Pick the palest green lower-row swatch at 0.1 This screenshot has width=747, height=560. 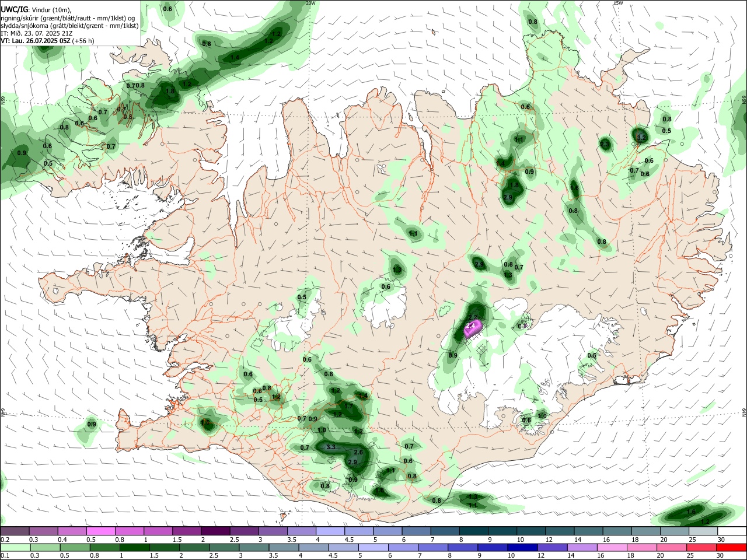(15, 547)
